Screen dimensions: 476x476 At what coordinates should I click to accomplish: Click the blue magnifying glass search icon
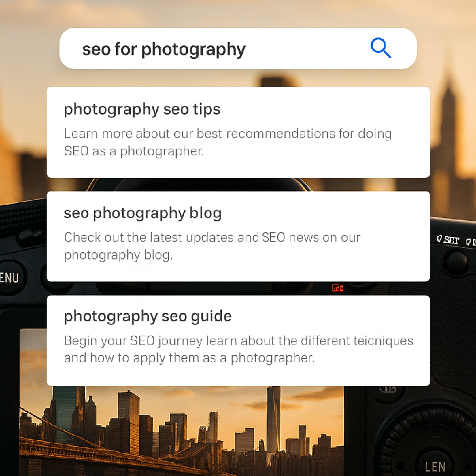[x=381, y=48]
